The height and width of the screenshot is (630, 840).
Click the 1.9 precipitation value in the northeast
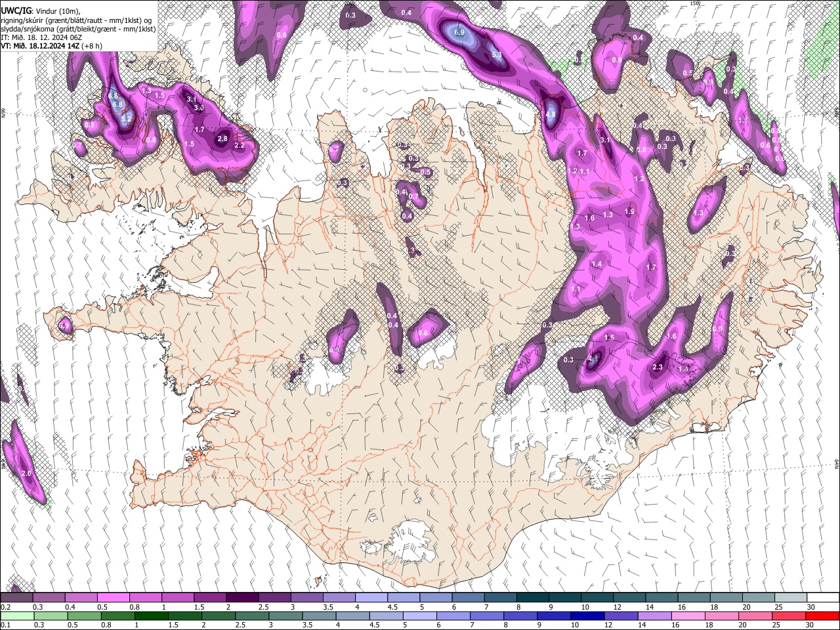coord(629,211)
